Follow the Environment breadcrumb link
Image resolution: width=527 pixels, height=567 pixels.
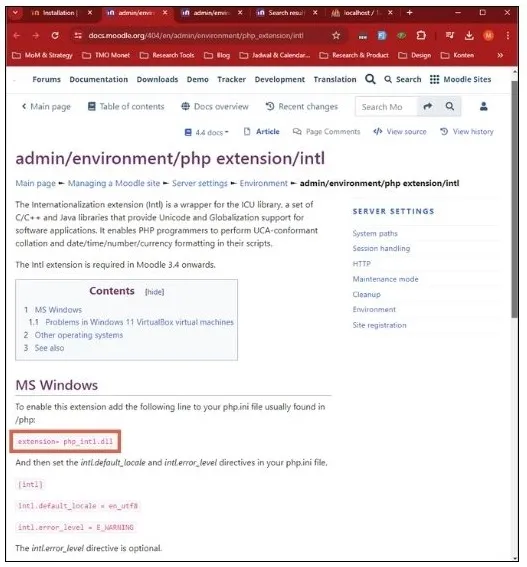263,183
